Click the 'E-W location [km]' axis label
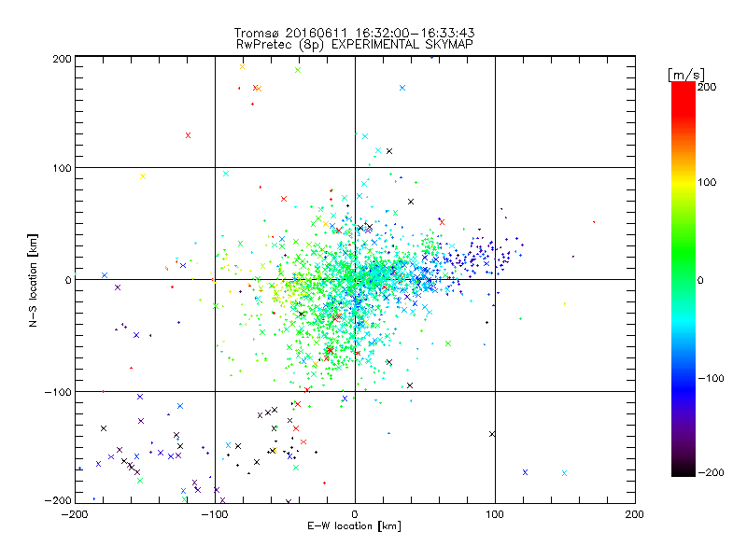 (x=354, y=525)
